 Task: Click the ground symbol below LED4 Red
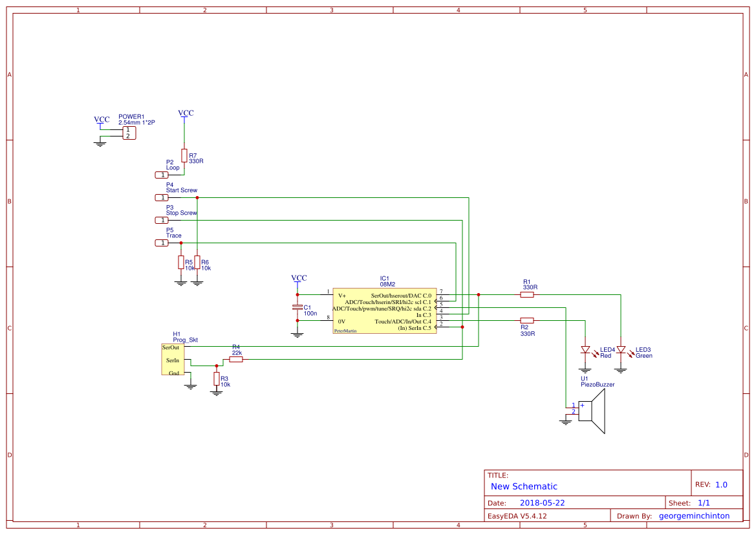coord(585,370)
